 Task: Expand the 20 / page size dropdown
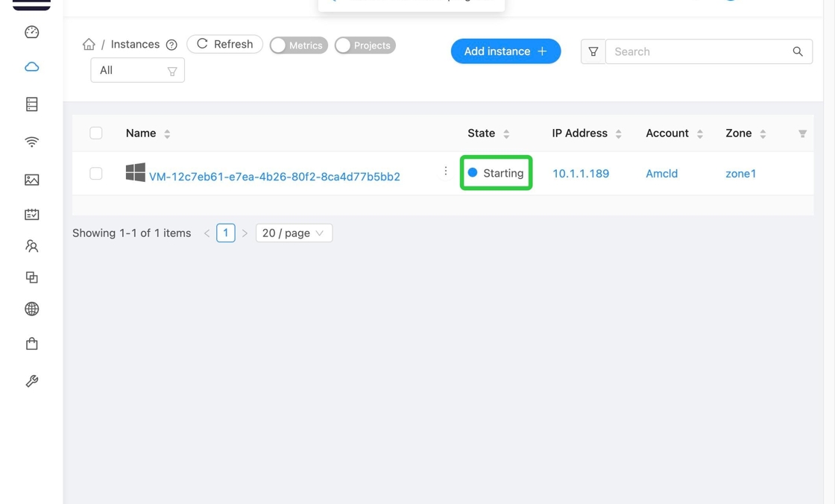(x=294, y=233)
